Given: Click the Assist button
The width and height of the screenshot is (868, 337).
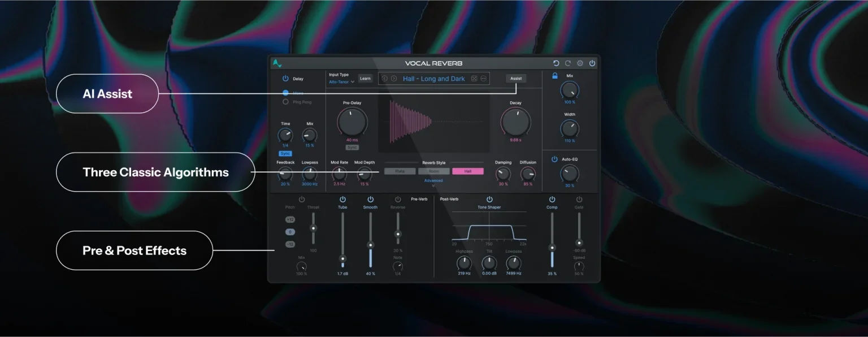Looking at the screenshot, I should pyautogui.click(x=516, y=79).
